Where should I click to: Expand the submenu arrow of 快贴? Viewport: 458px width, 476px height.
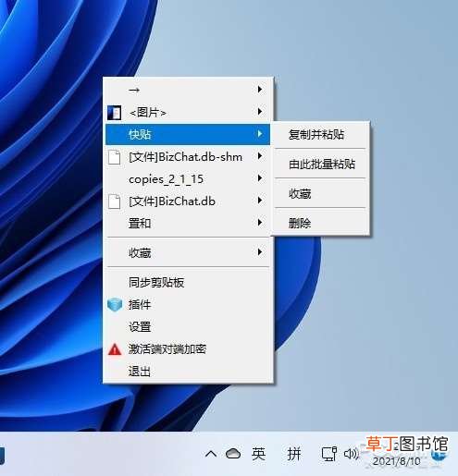260,134
